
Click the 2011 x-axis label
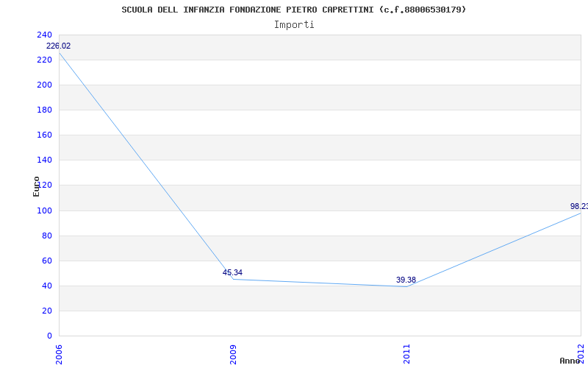pyautogui.click(x=406, y=355)
